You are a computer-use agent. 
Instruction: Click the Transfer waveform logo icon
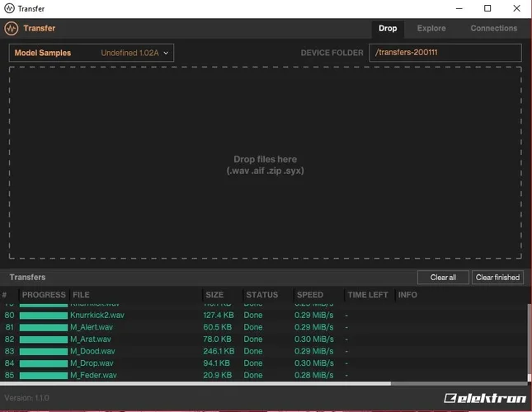click(x=12, y=29)
